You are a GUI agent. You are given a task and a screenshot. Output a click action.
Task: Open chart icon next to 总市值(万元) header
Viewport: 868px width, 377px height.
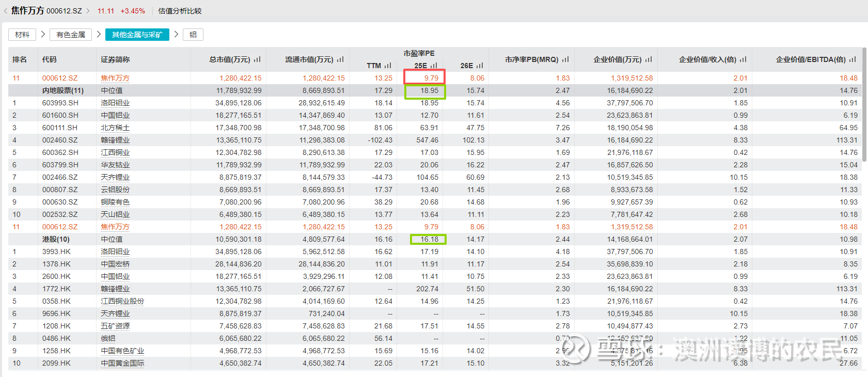point(257,59)
